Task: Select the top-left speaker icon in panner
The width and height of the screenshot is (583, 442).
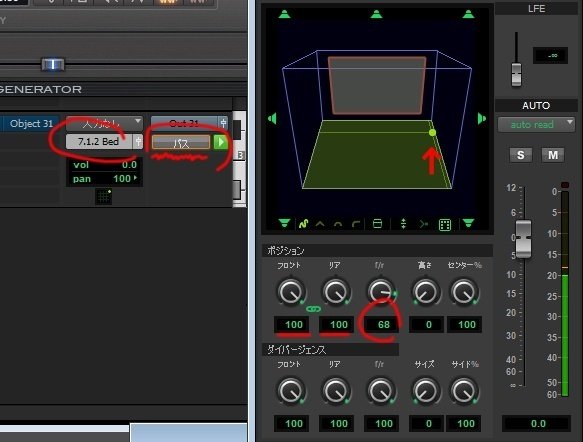Action: 284,14
